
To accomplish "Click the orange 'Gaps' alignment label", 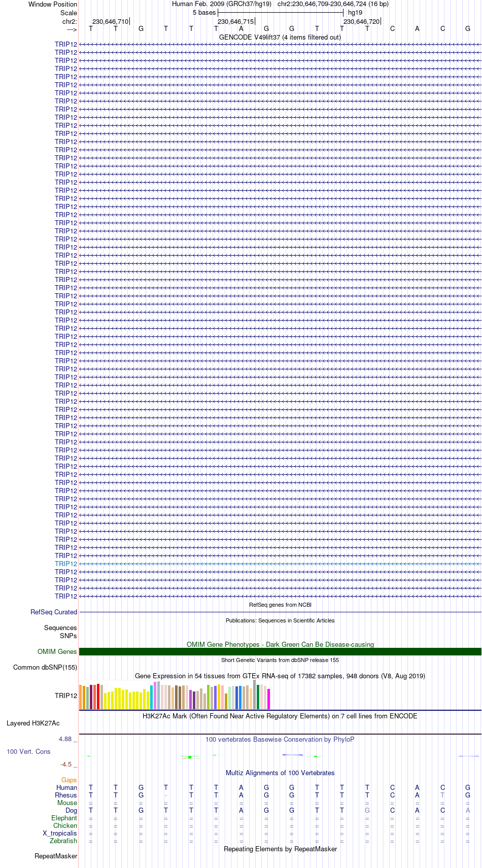I will pyautogui.click(x=69, y=780).
